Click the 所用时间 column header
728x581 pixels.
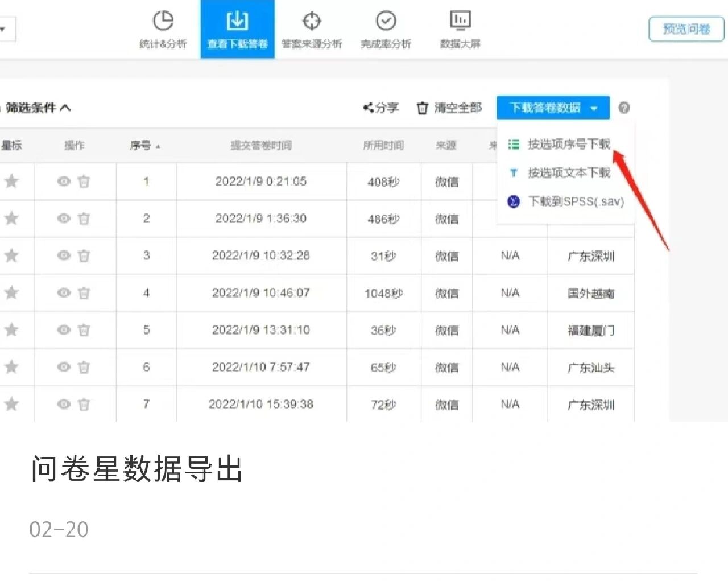point(383,145)
